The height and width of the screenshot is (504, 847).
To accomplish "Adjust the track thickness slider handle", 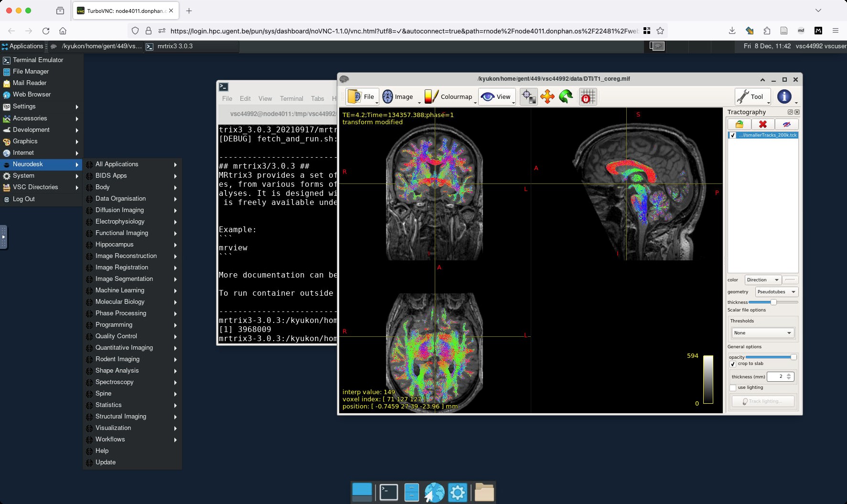I will pyautogui.click(x=773, y=302).
